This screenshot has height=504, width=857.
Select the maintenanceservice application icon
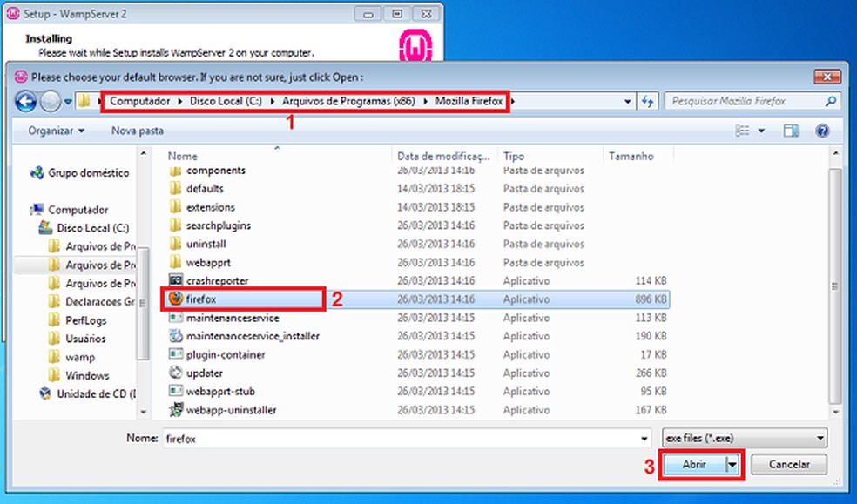pos(175,317)
